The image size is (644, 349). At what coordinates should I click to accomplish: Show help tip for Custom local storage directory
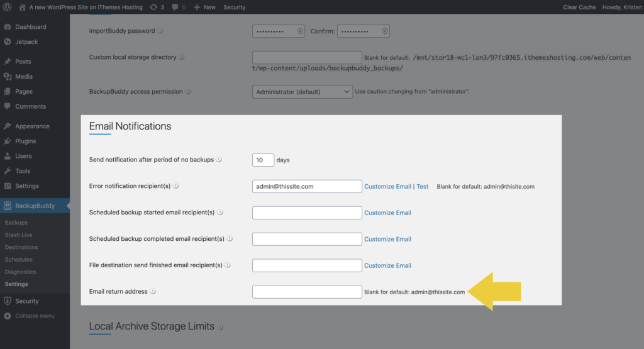[182, 57]
